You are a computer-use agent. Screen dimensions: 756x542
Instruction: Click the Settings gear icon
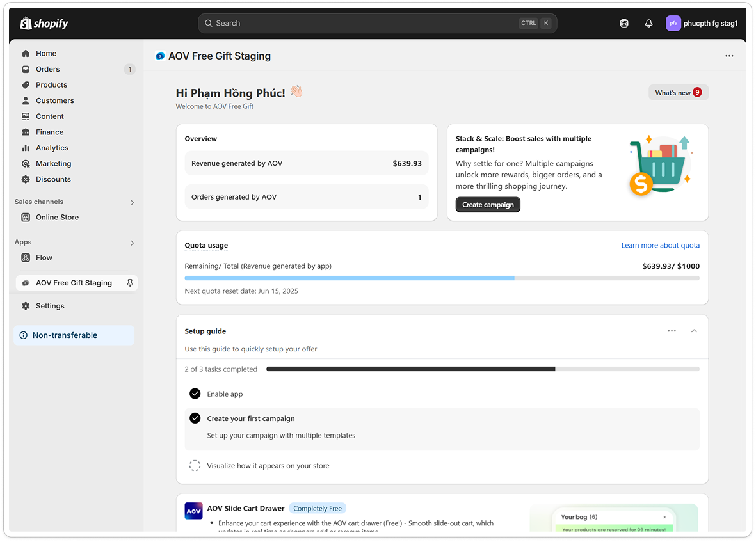click(26, 306)
